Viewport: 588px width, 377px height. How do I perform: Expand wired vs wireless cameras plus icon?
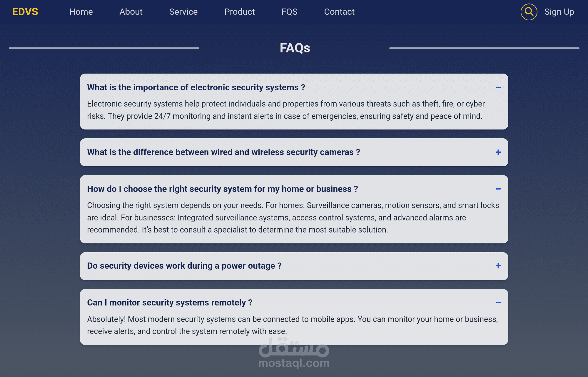pyautogui.click(x=498, y=152)
